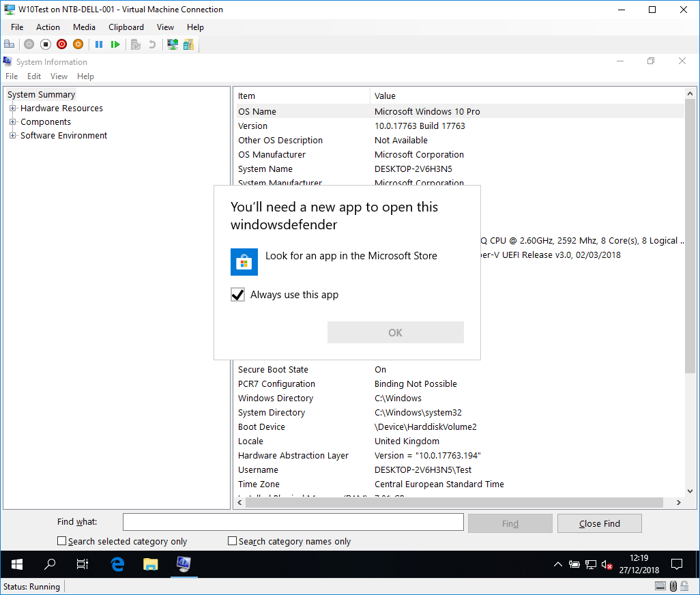Click the green Reset VM toolbar icon
Screen dimensions: 700x595
coord(115,44)
